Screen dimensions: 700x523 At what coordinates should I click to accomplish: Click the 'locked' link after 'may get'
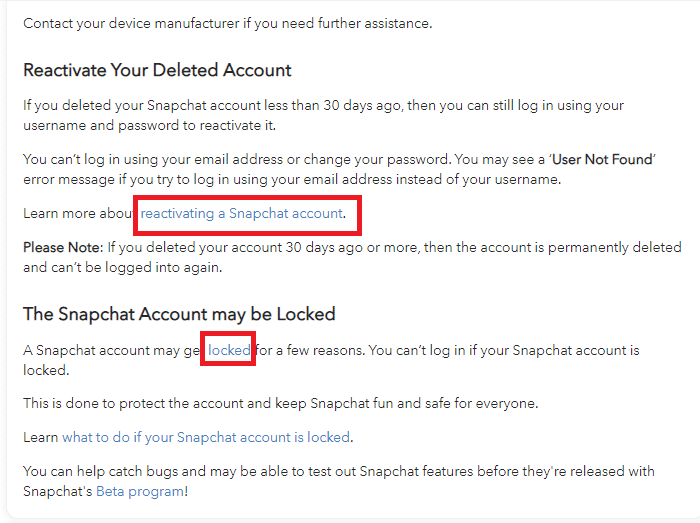(229, 351)
